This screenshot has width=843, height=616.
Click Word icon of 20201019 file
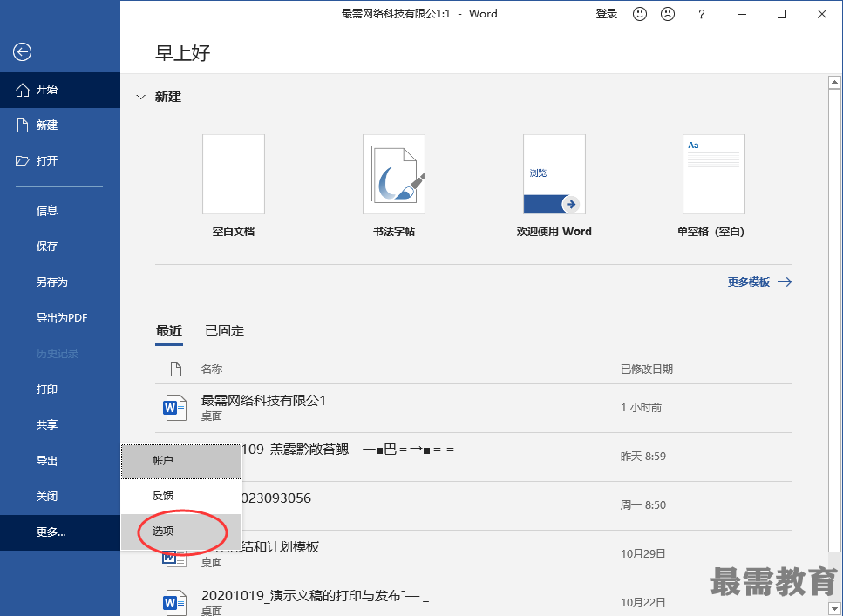pos(174,603)
